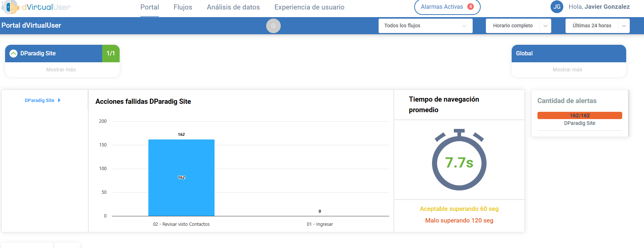Click the red alarm count badge
644x248 pixels.
coord(471,7)
